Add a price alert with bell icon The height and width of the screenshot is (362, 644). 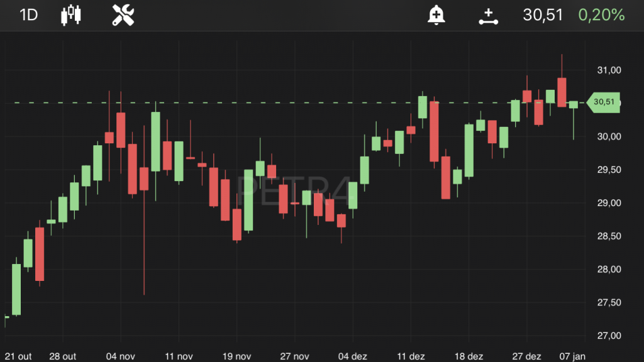coord(436,15)
